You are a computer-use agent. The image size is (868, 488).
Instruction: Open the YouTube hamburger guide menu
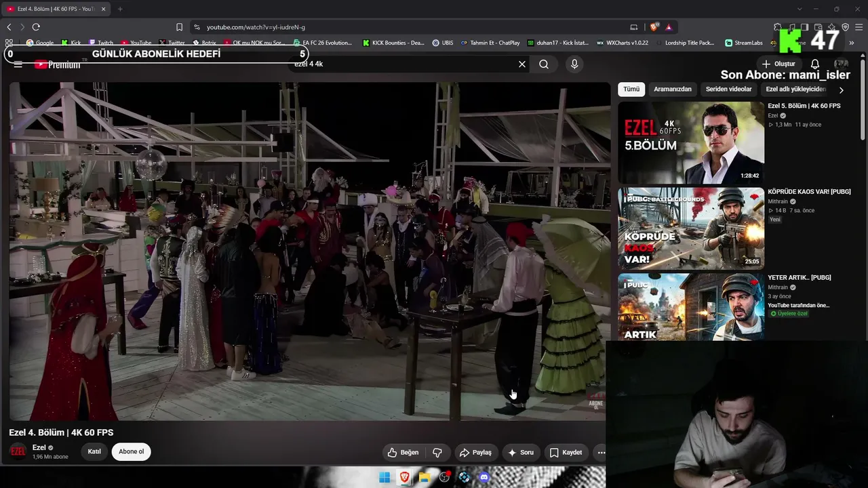click(18, 64)
